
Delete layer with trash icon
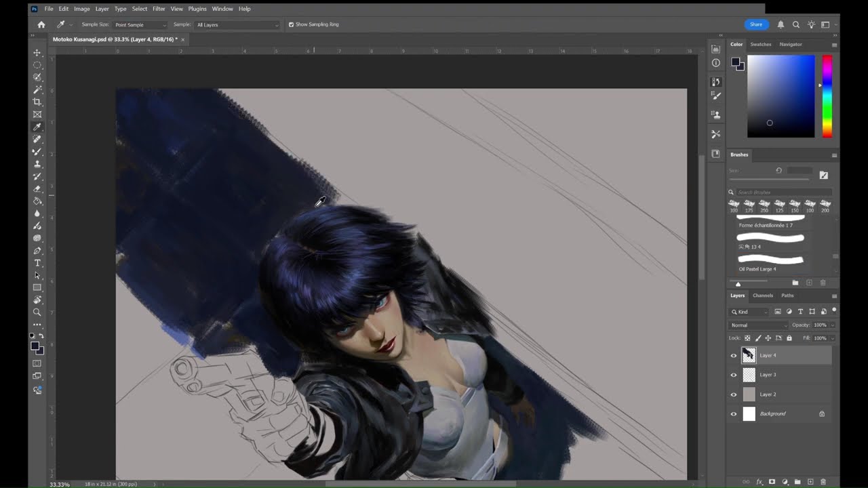[823, 482]
